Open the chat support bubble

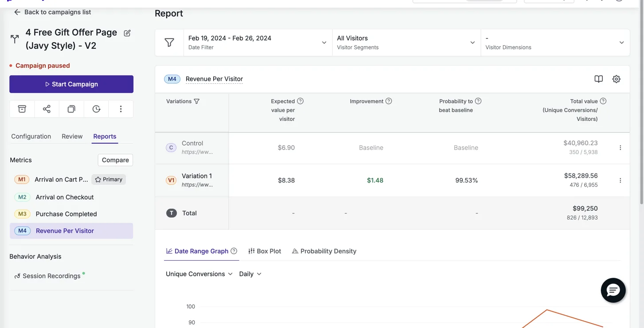coord(613,290)
